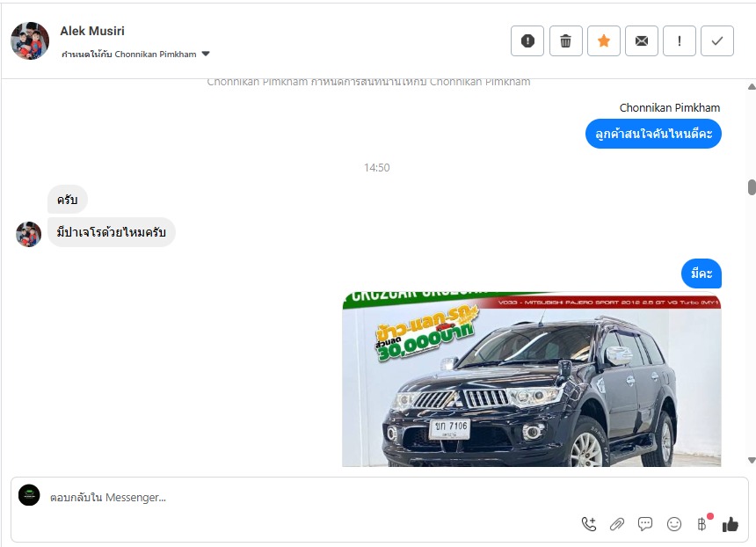The height and width of the screenshot is (547, 756).
Task: Click the chat scrollbar thumb
Action: tap(752, 187)
